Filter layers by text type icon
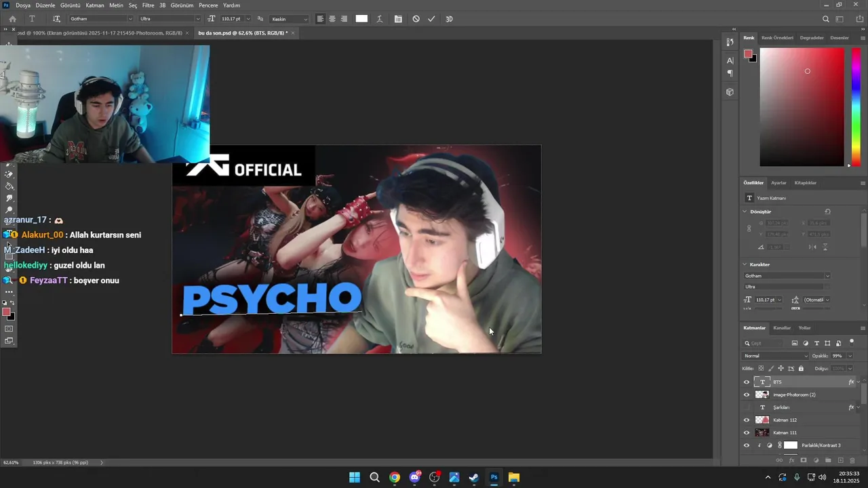This screenshot has width=868, height=488. click(816, 343)
